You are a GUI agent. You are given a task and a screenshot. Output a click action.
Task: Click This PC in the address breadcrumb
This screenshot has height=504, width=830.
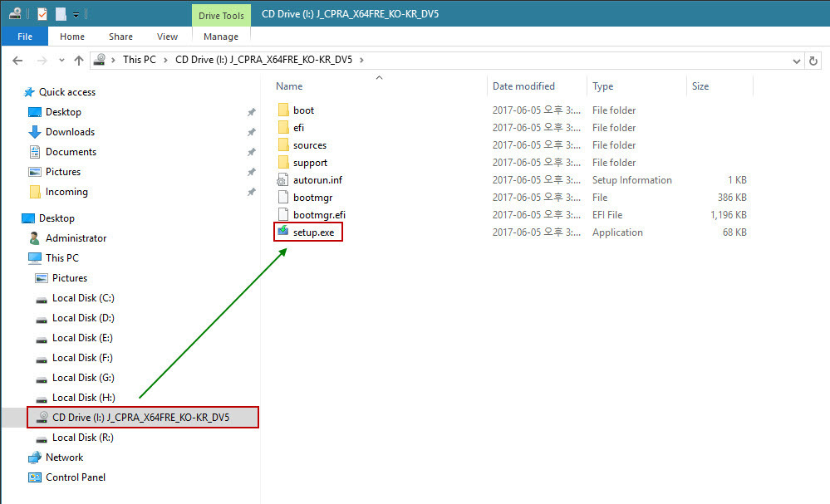(x=140, y=60)
